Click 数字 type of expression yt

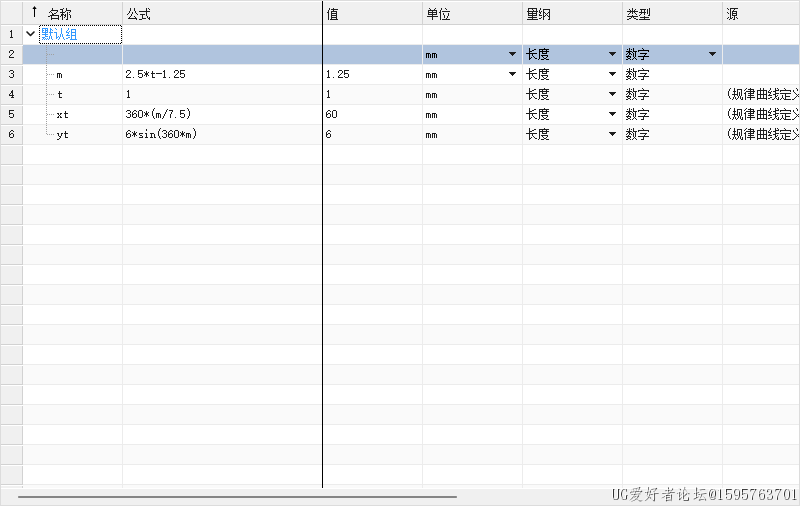[x=637, y=134]
